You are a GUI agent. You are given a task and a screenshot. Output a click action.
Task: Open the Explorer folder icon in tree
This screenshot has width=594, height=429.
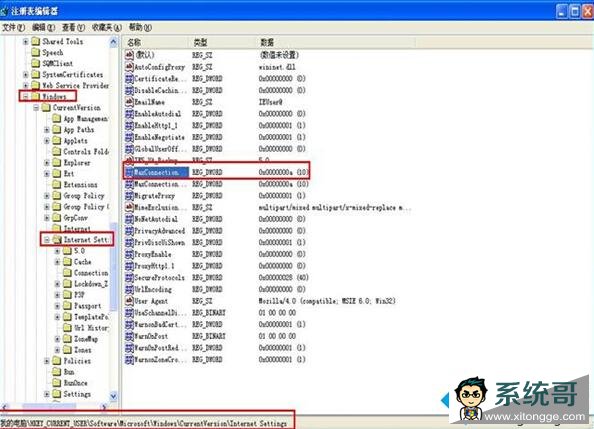click(x=57, y=163)
